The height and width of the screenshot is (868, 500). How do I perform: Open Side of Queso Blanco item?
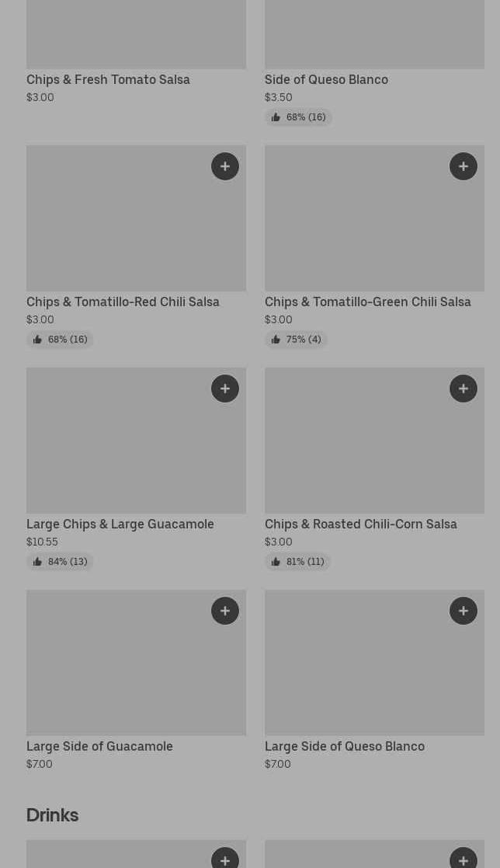click(326, 79)
